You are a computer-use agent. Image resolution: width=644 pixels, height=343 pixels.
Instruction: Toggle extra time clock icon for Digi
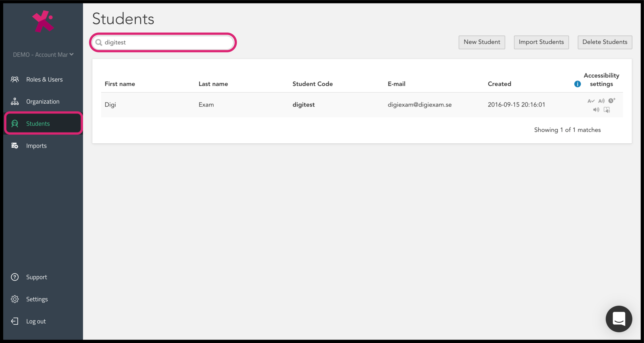point(611,100)
